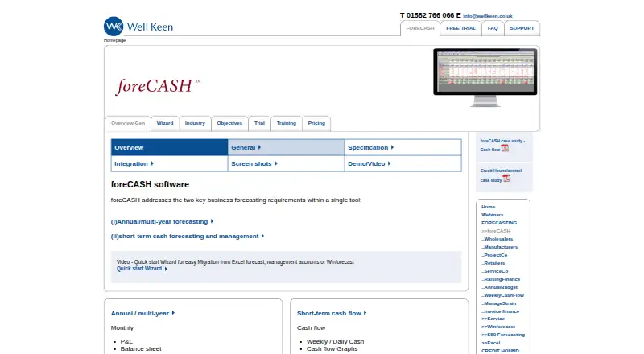Open the Short-term cash flow heading link
The image size is (644, 354).
[x=332, y=313]
